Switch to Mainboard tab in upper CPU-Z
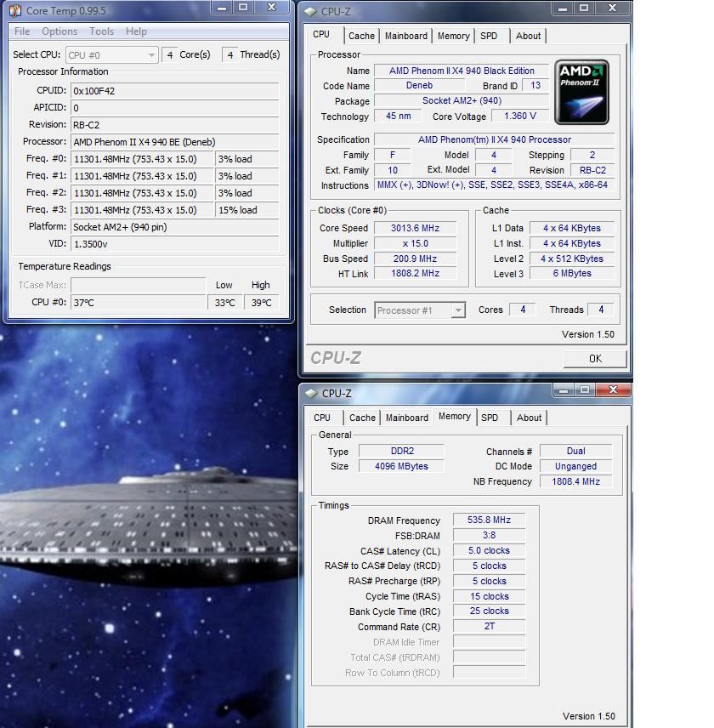714x728 pixels. click(406, 36)
